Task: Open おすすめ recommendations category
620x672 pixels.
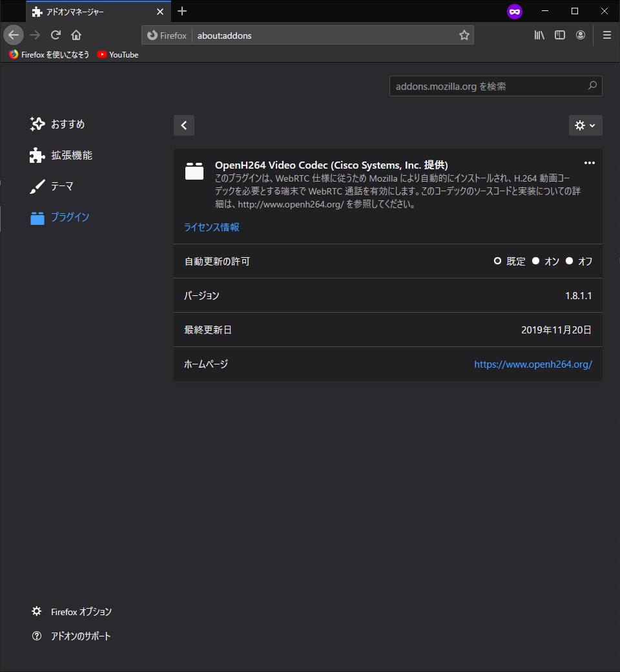Action: [57, 124]
